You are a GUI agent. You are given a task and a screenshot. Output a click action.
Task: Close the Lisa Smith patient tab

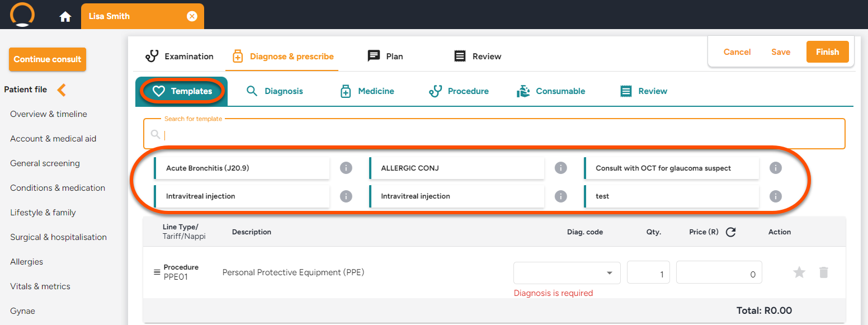coord(192,16)
